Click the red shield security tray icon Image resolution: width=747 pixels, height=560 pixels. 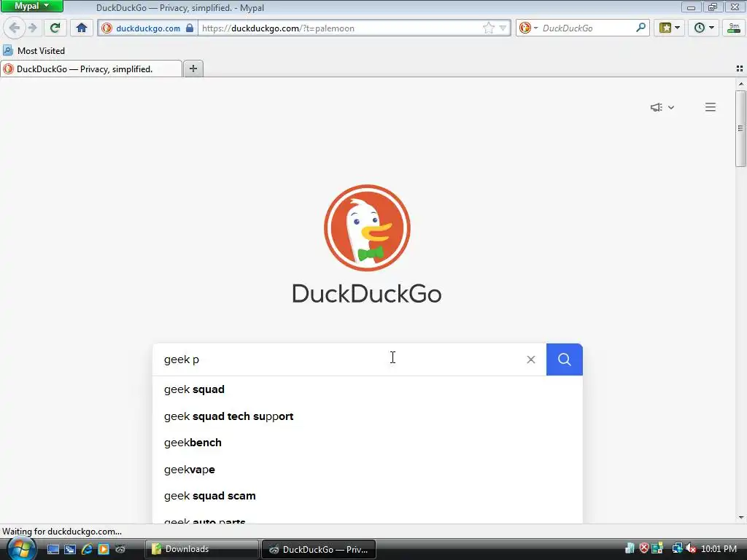(x=643, y=548)
